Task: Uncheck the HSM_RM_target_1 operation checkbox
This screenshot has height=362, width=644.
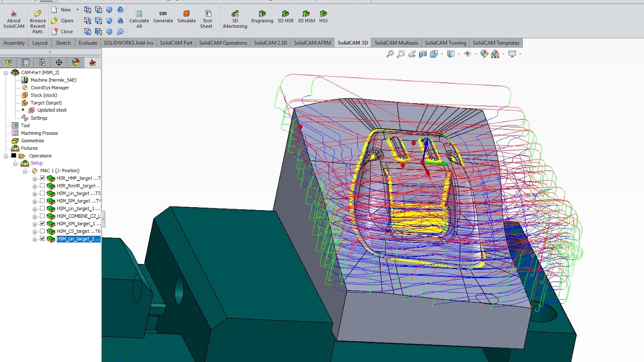Action: pyautogui.click(x=42, y=223)
